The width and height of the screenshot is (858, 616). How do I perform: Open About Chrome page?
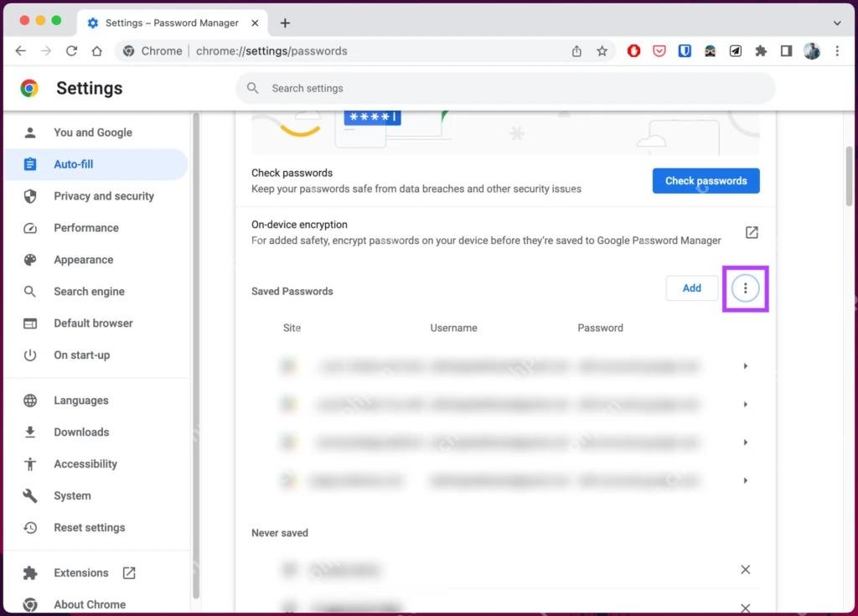pos(90,604)
